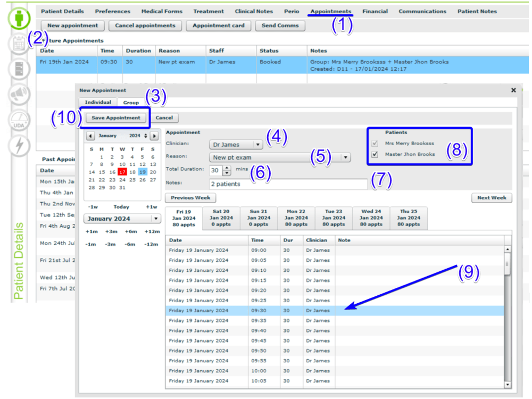The image size is (532, 399).
Task: Click the Save Appointment button
Action: pyautogui.click(x=115, y=118)
